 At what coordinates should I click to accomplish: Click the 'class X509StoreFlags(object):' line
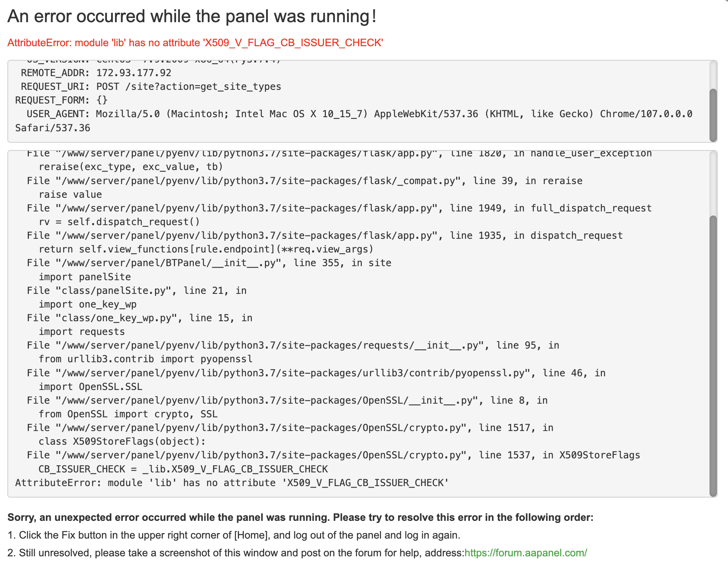pyautogui.click(x=122, y=441)
